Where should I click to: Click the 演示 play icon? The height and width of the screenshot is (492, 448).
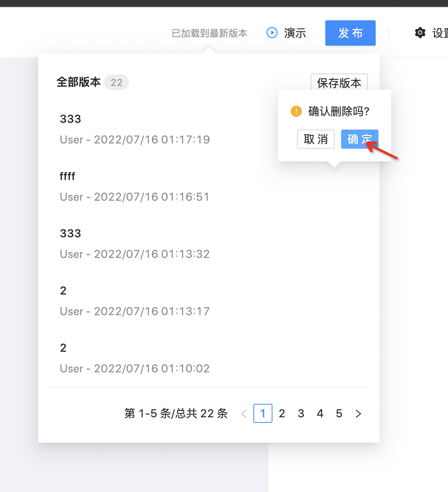(x=272, y=33)
